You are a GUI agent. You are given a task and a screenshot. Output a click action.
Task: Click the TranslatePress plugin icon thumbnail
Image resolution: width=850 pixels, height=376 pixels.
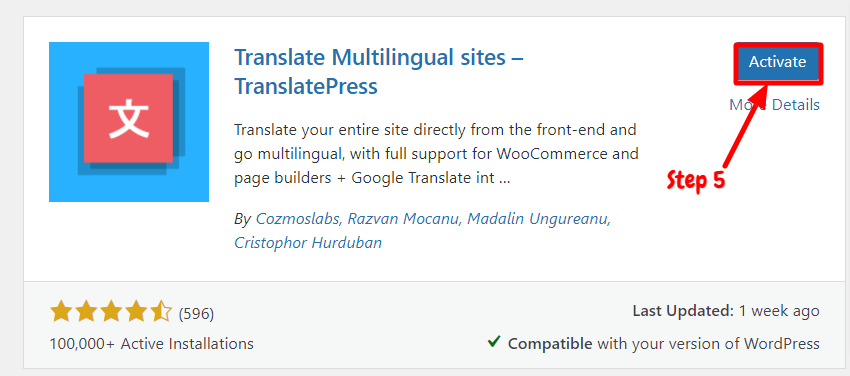(x=129, y=122)
